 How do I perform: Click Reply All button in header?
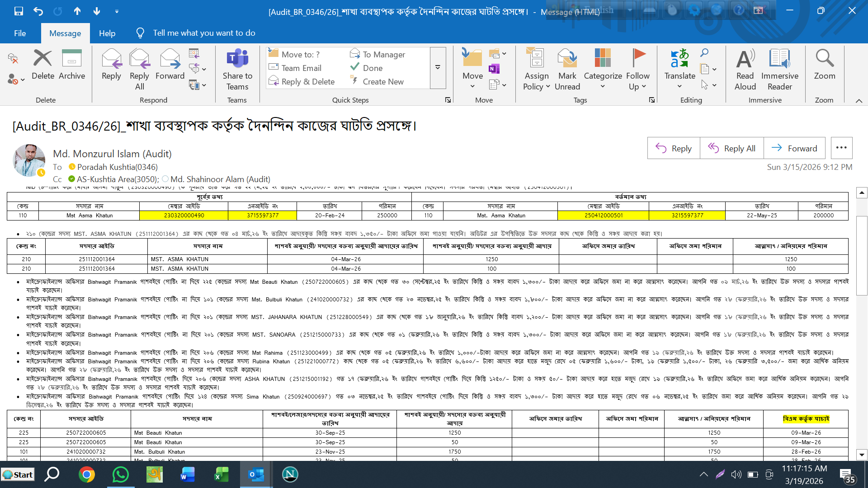click(x=731, y=148)
